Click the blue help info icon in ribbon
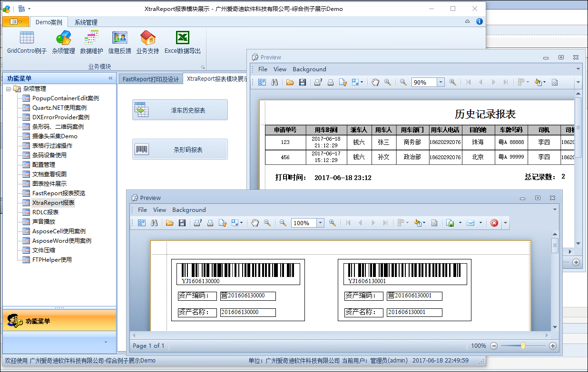The height and width of the screenshot is (372, 588). point(479,21)
